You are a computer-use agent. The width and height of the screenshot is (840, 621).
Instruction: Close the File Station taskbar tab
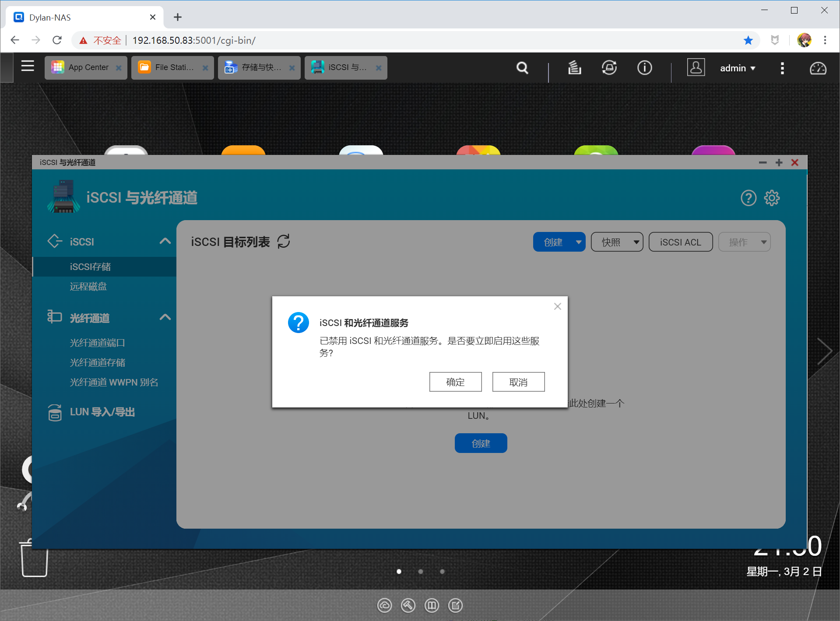point(205,68)
